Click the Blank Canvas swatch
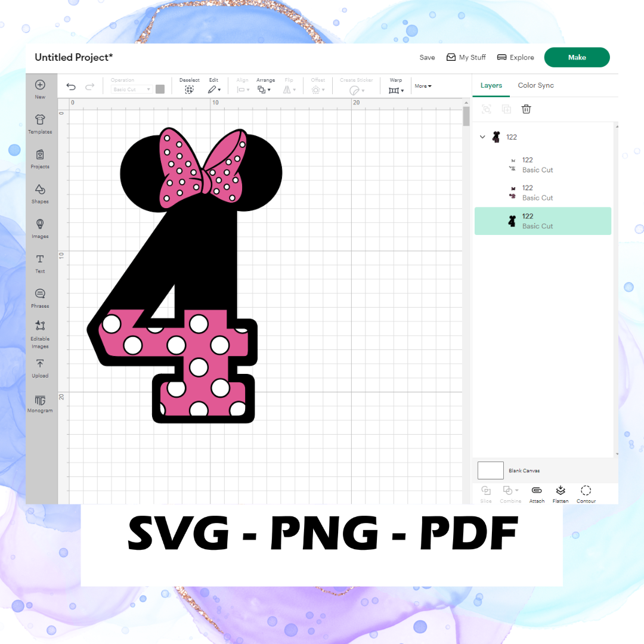This screenshot has height=644, width=644. pyautogui.click(x=490, y=470)
